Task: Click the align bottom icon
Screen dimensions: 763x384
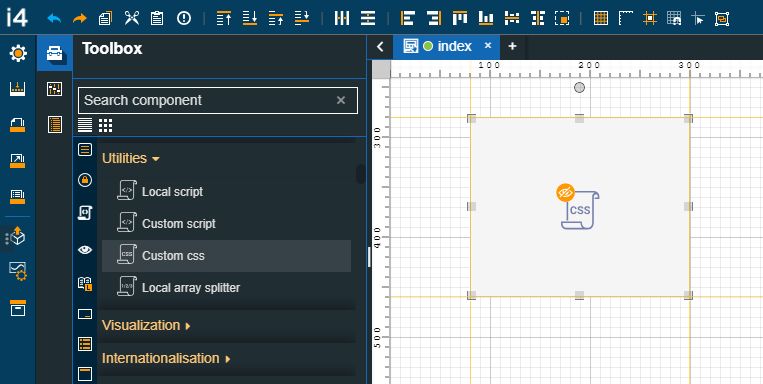Action: pos(486,18)
